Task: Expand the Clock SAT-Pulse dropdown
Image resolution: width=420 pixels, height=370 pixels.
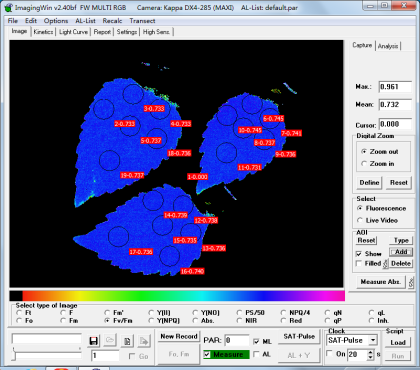Action: click(x=373, y=340)
